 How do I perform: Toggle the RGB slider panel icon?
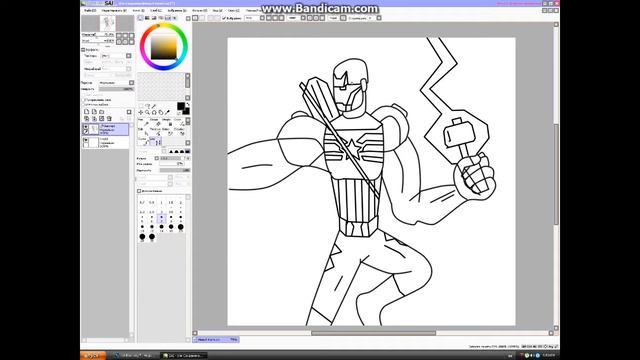147,18
